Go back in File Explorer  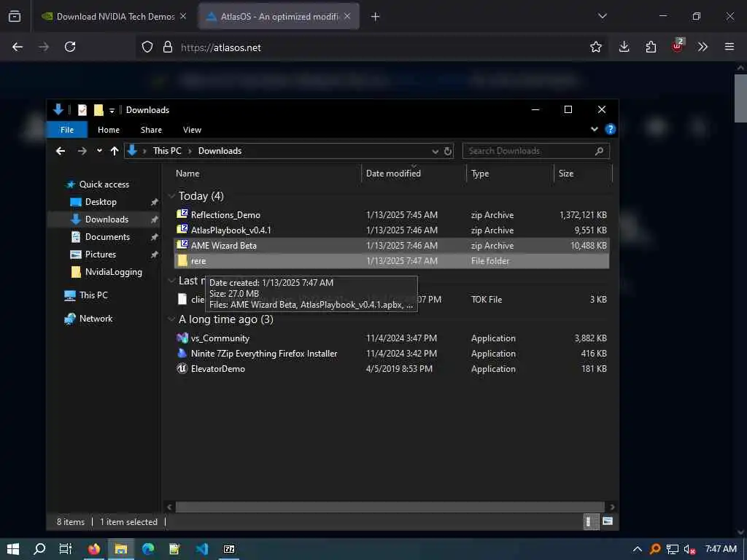[61, 151]
